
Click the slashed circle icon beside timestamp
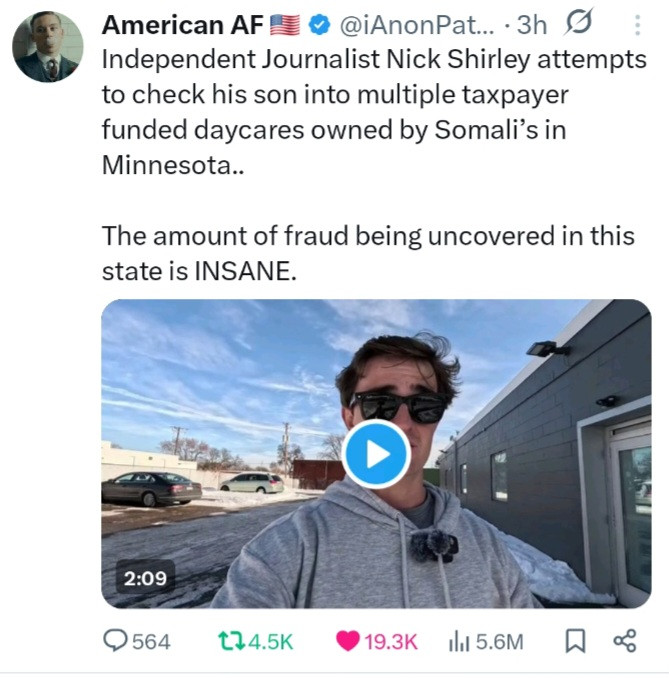coord(578,22)
